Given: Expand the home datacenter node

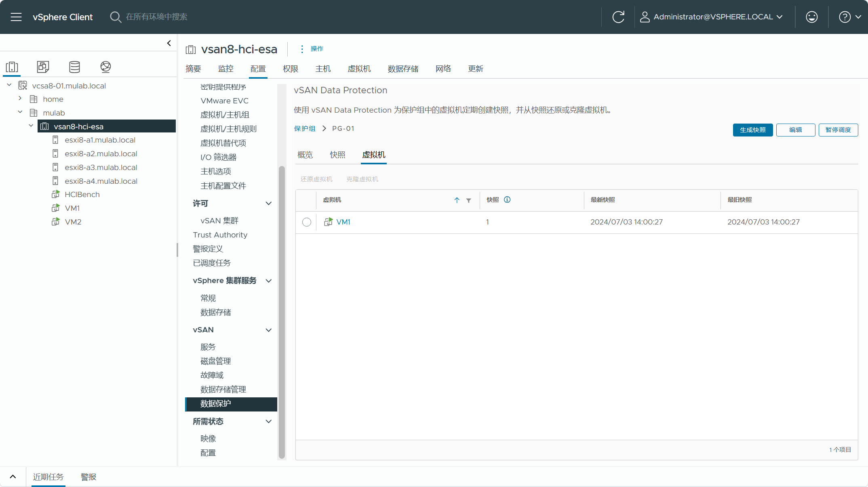Looking at the screenshot, I should tap(20, 99).
